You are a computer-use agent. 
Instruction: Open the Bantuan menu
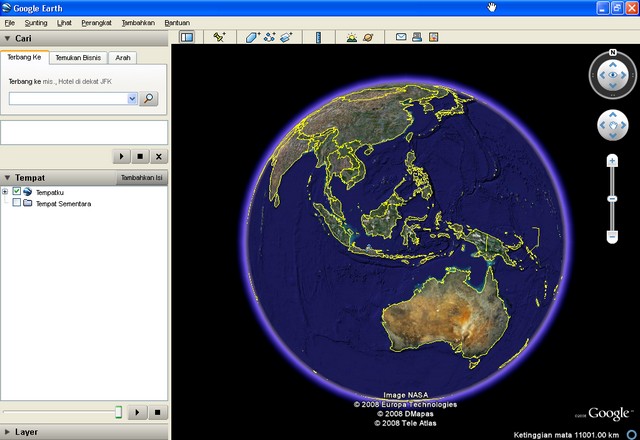[x=177, y=23]
